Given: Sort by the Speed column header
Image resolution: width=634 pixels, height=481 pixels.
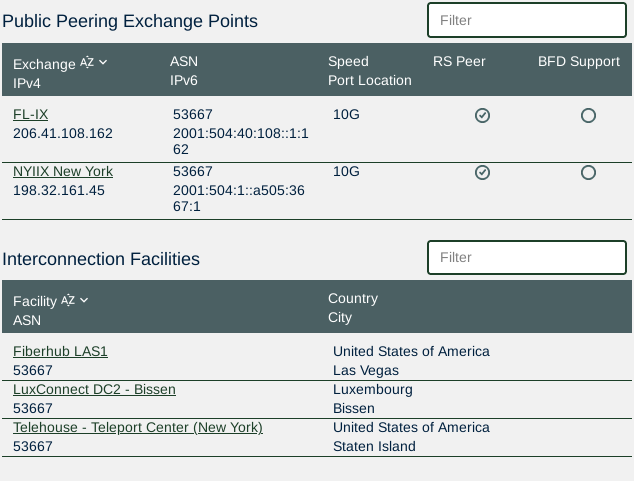Looking at the screenshot, I should [348, 62].
